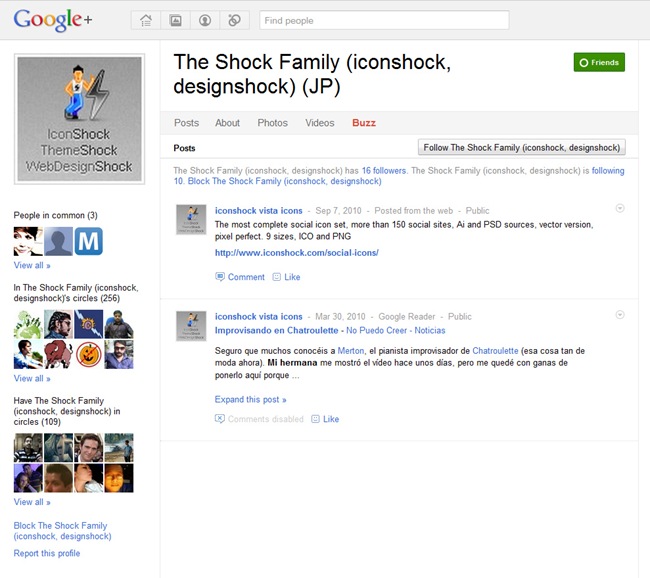Open options dropdown on Sep 7 post
Image resolution: width=650 pixels, height=578 pixels.
pyautogui.click(x=620, y=208)
